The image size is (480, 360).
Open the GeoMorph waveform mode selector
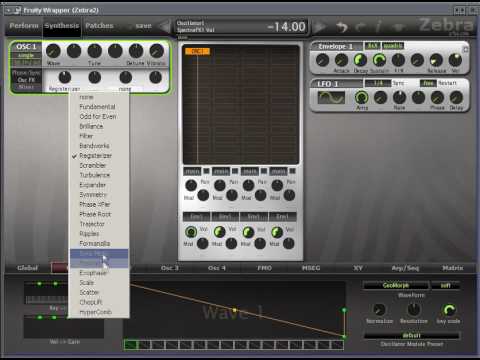[396, 285]
